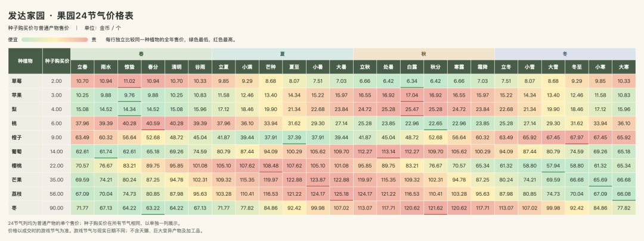The image size is (644, 241).
Task: Select the 寒露 column header
Action: [459, 67]
